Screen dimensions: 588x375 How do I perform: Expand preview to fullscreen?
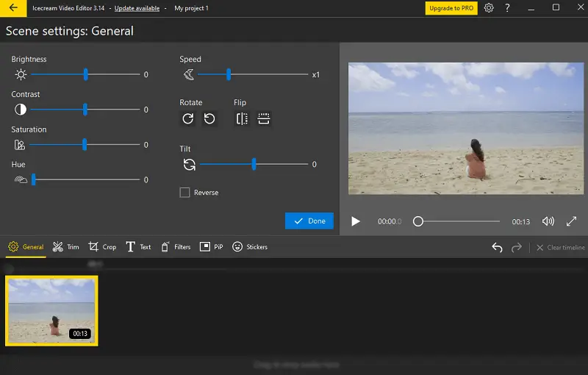(571, 221)
